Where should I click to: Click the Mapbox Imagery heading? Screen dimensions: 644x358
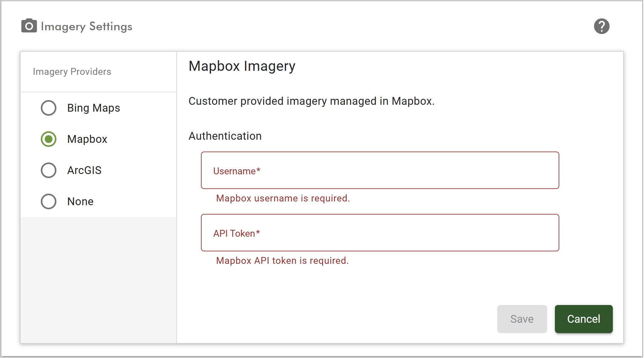click(242, 66)
